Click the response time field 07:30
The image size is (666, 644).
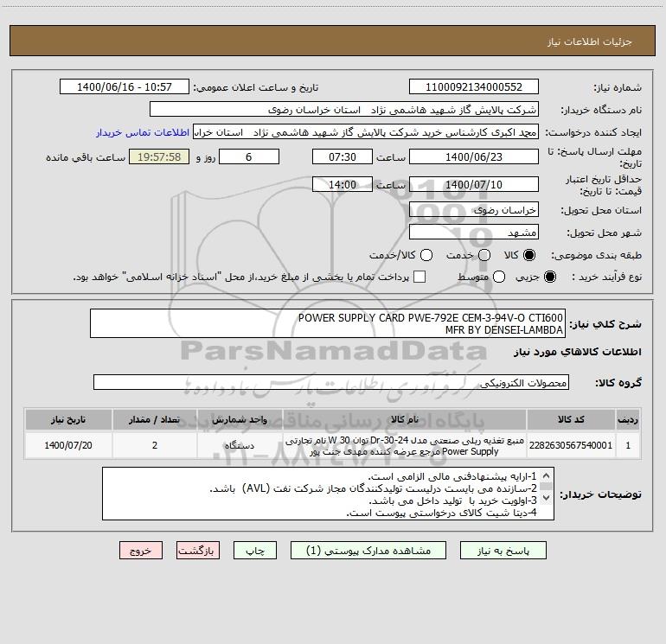point(343,156)
